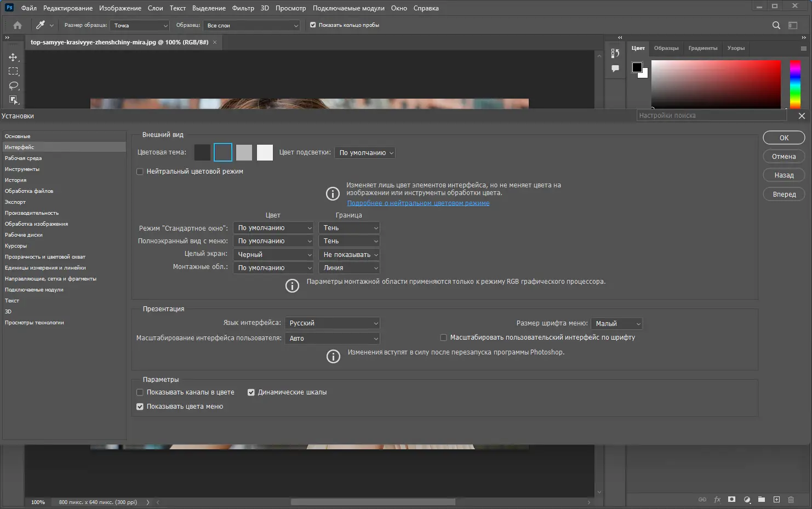Select the Move tool
The width and height of the screenshot is (812, 509).
(x=13, y=58)
